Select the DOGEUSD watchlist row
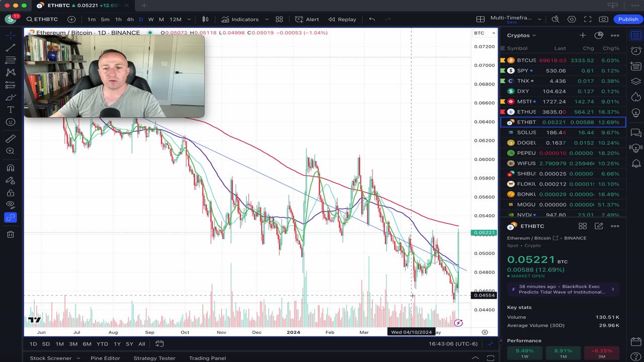644x362 pixels. tap(562, 143)
